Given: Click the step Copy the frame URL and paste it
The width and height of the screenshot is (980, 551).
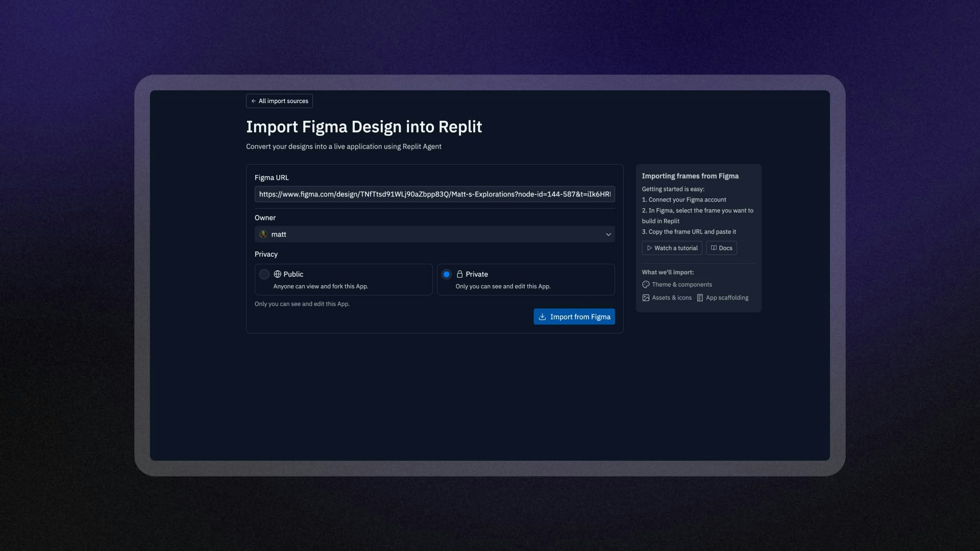Looking at the screenshot, I should 689,232.
